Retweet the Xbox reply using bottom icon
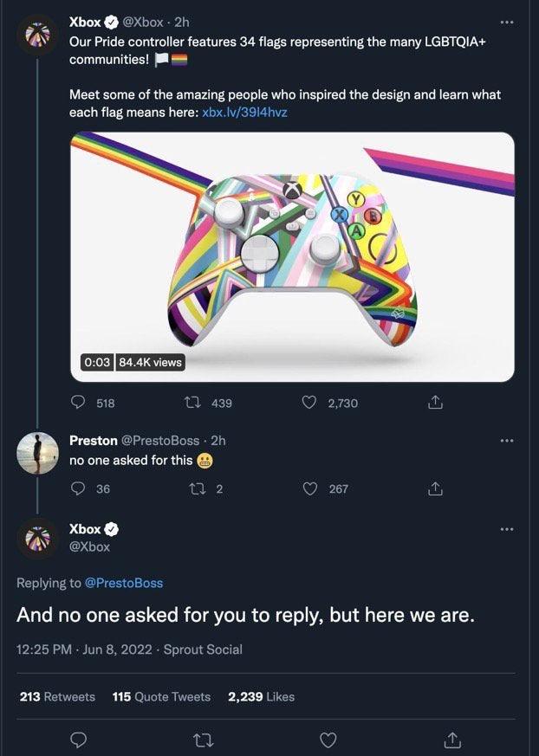The image size is (539, 756). pyautogui.click(x=203, y=740)
